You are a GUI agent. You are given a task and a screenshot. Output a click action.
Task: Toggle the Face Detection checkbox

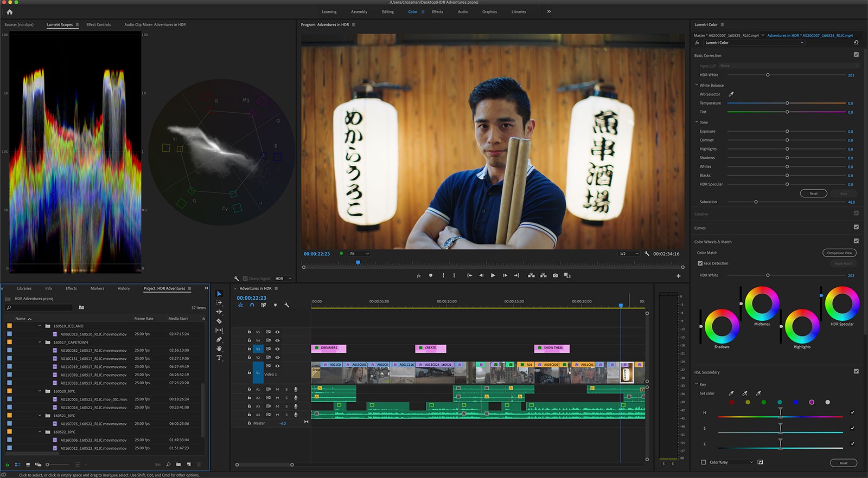700,263
